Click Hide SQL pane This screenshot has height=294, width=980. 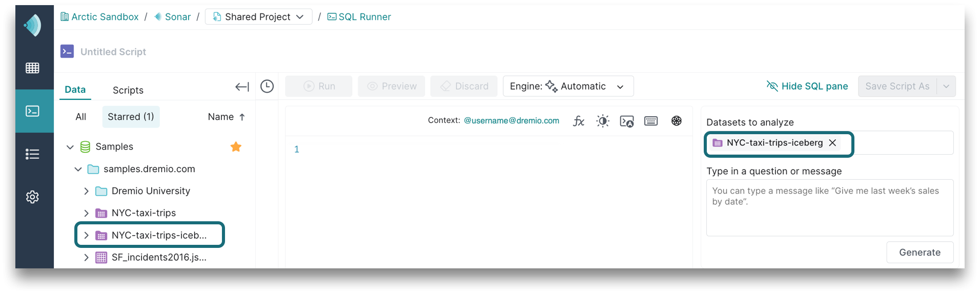pyautogui.click(x=807, y=86)
